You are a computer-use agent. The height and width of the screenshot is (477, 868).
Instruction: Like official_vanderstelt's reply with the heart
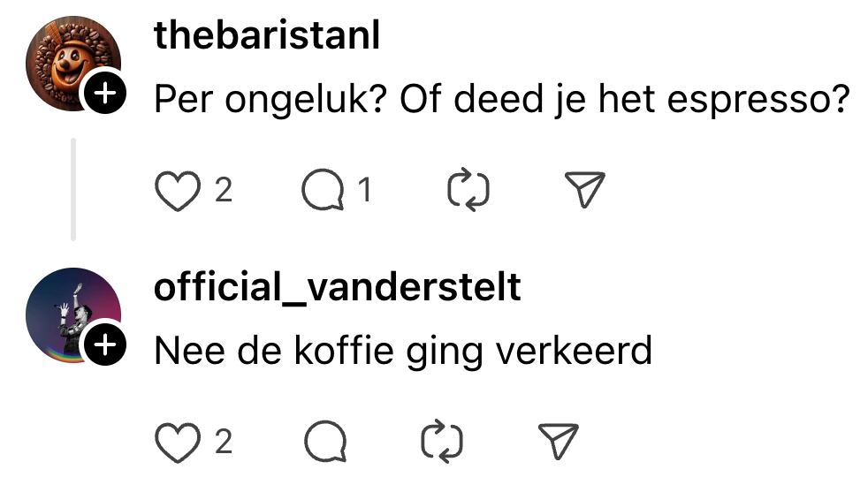(x=178, y=442)
